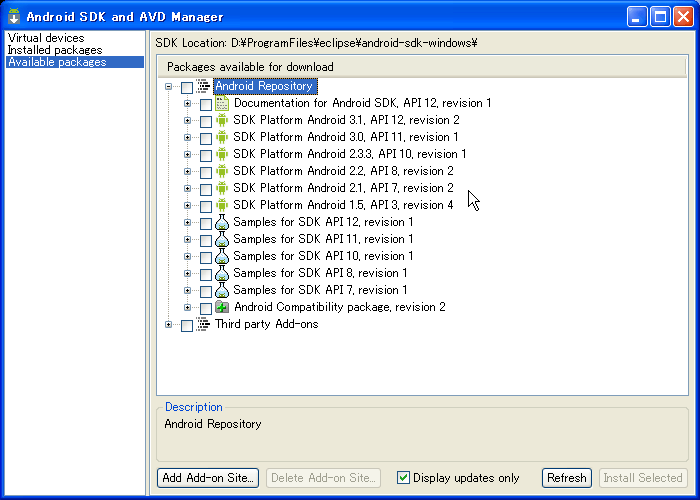
Task: Check the Documentation for Android SDK checkbox
Action: coord(205,104)
